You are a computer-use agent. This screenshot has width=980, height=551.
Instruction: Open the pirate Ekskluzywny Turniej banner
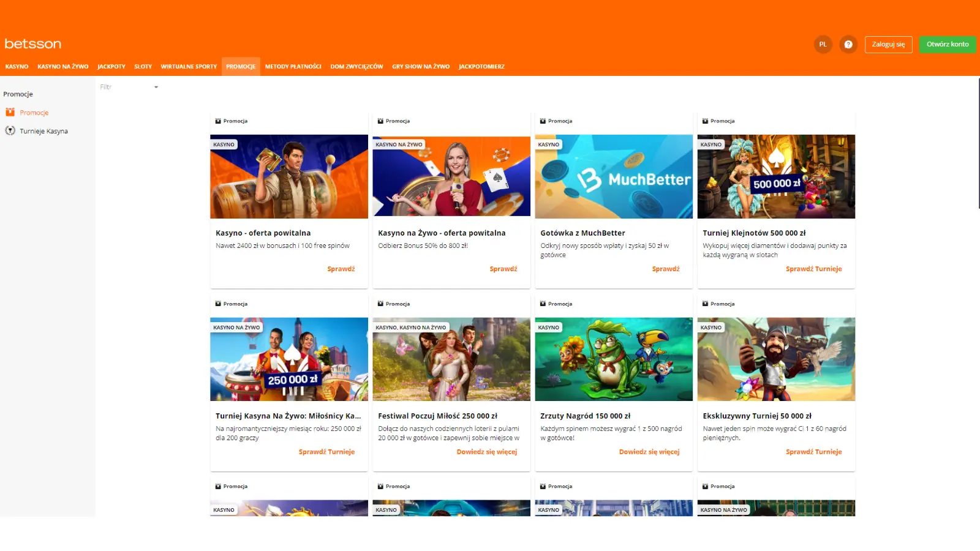pos(776,359)
